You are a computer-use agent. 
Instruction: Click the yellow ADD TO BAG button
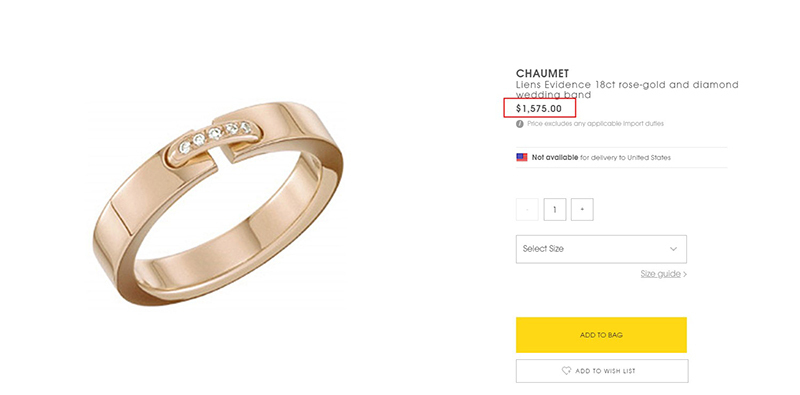pos(601,335)
